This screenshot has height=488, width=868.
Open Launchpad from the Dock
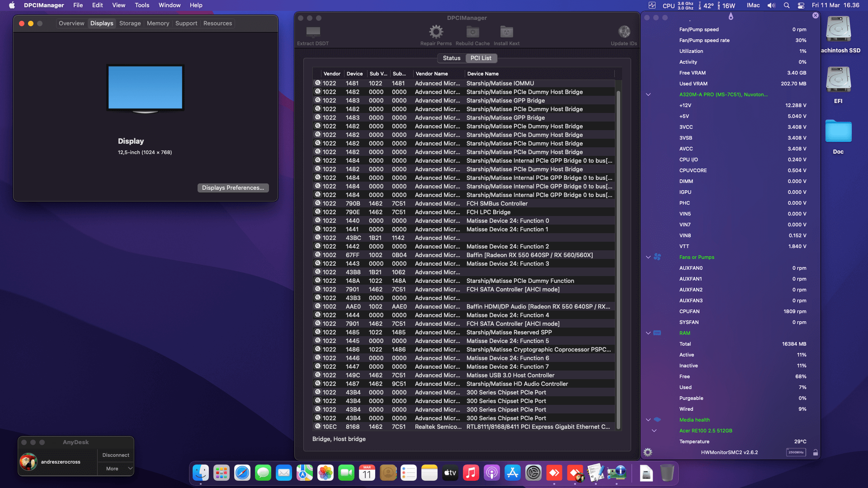[x=222, y=473]
